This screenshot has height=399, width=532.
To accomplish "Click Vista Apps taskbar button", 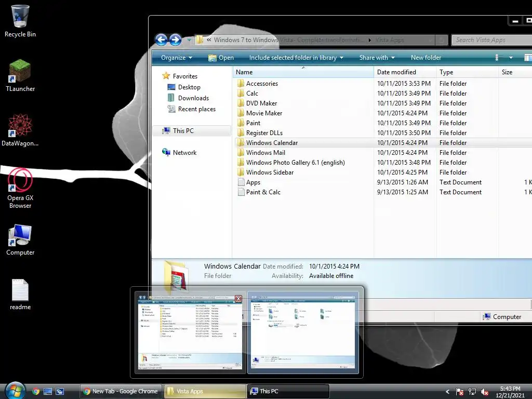I will coord(205,391).
